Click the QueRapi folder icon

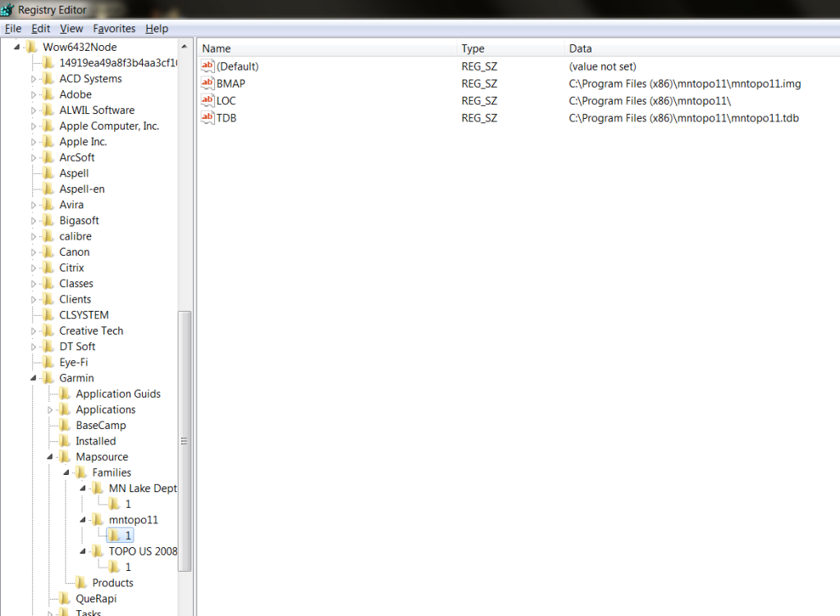pyautogui.click(x=65, y=598)
